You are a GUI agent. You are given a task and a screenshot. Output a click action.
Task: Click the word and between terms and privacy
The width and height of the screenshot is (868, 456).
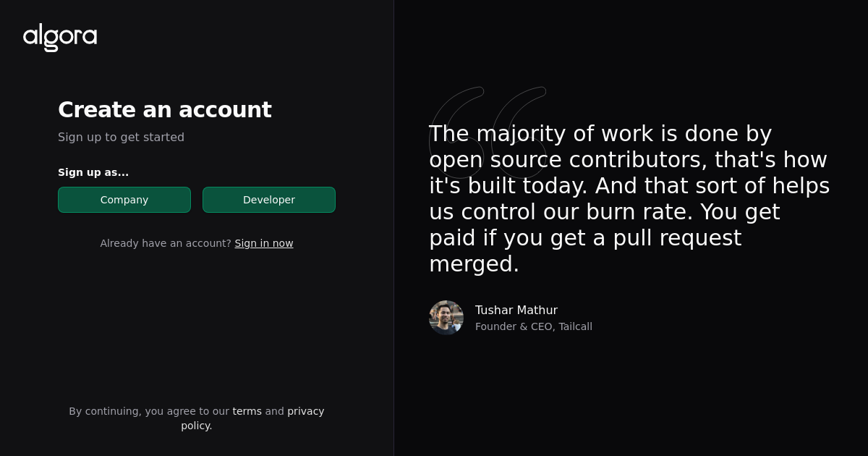coord(275,411)
